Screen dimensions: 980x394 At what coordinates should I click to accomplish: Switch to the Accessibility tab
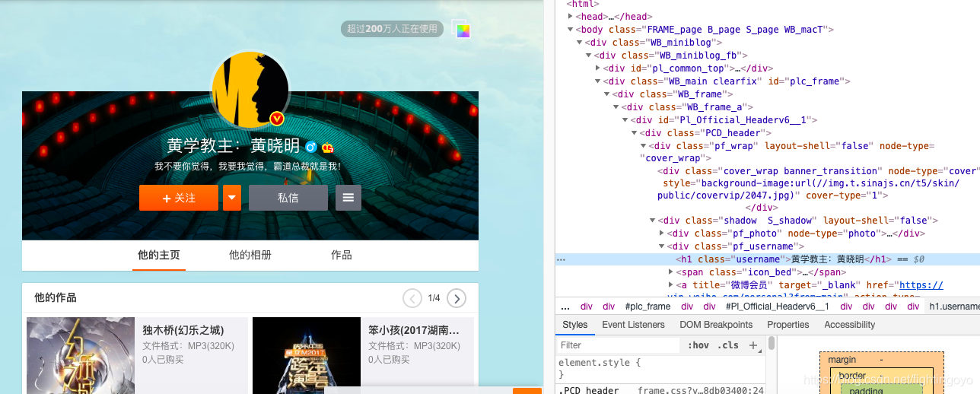[x=850, y=325]
